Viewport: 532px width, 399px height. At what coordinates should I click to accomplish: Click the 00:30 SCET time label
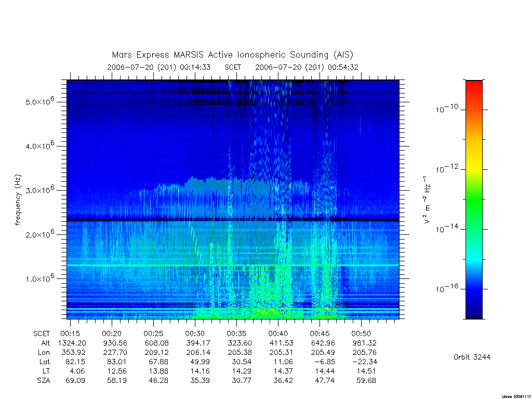(x=195, y=334)
